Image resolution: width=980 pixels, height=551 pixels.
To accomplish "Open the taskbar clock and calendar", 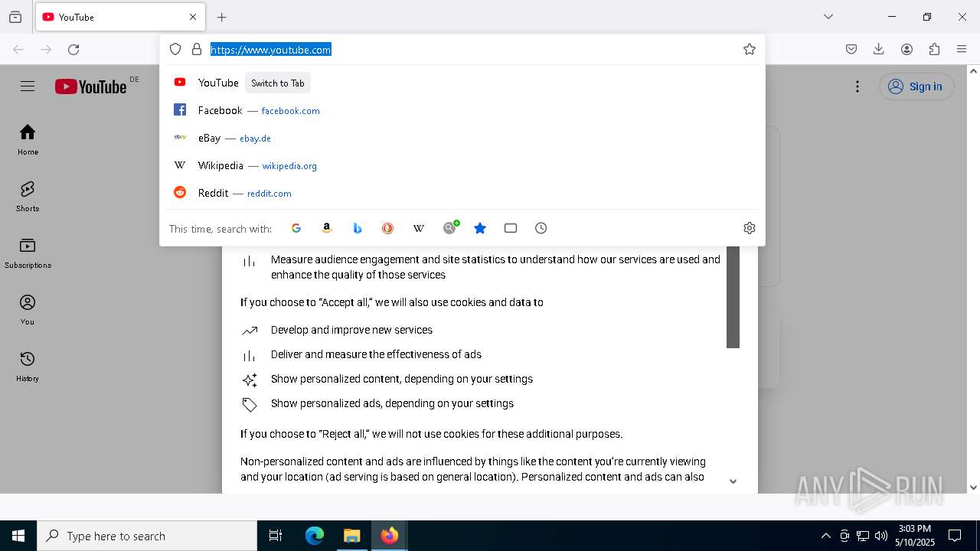I will pos(915,536).
